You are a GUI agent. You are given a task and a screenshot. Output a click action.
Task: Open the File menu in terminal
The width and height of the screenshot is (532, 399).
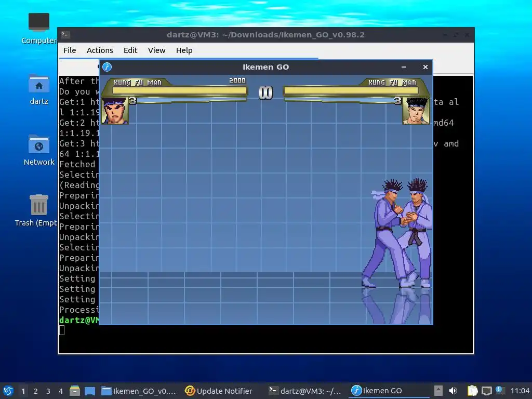pos(70,50)
